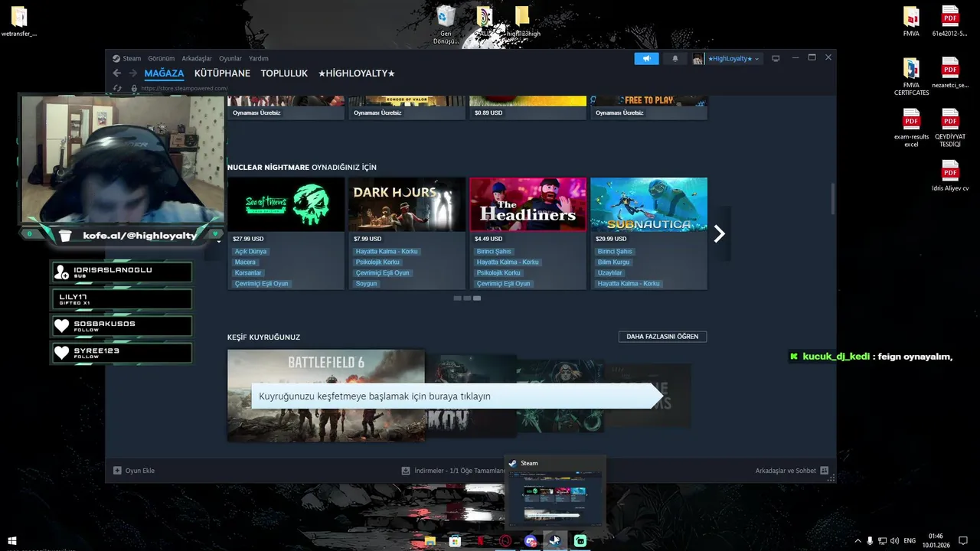
Task: Reload the store page via refresh icon
Action: click(117, 88)
